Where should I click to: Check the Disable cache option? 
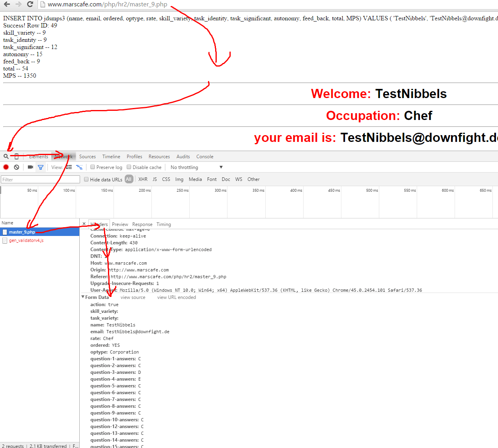point(128,167)
